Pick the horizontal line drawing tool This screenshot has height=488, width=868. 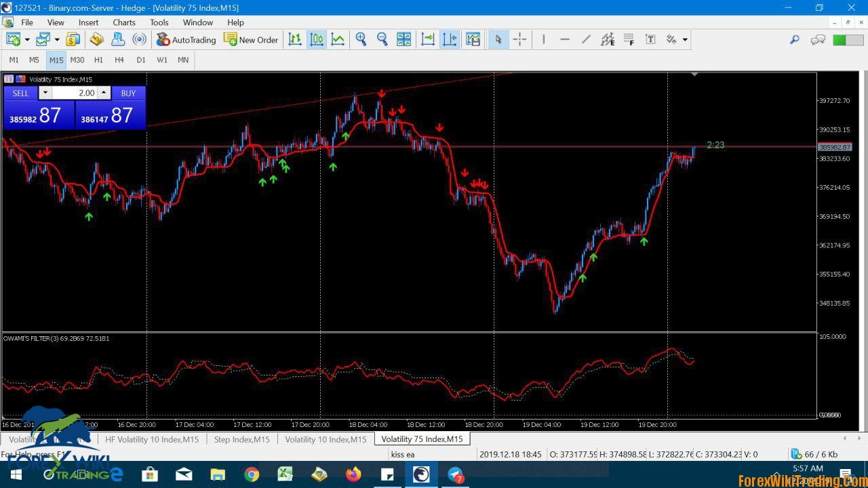pyautogui.click(x=564, y=39)
